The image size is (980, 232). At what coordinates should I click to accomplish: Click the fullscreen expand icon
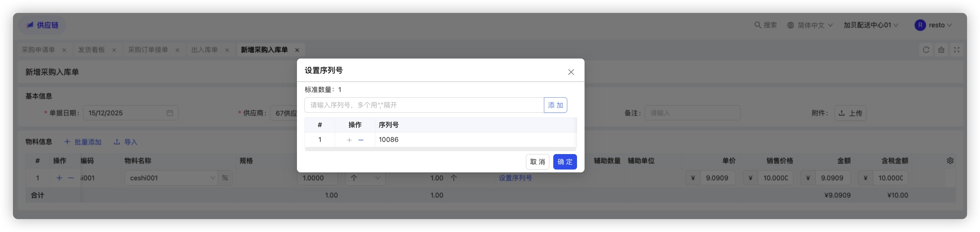[x=956, y=50]
